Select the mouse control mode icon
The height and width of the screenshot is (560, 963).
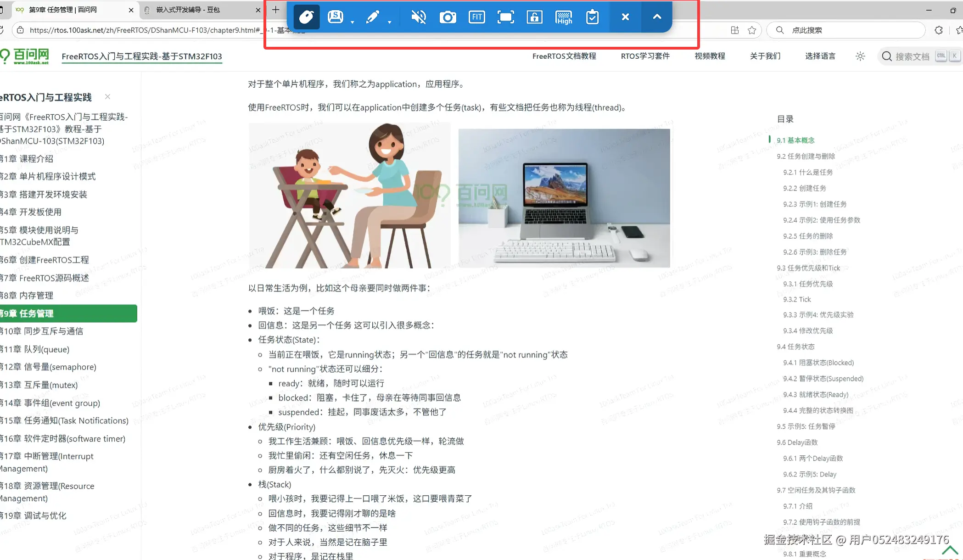tap(306, 17)
